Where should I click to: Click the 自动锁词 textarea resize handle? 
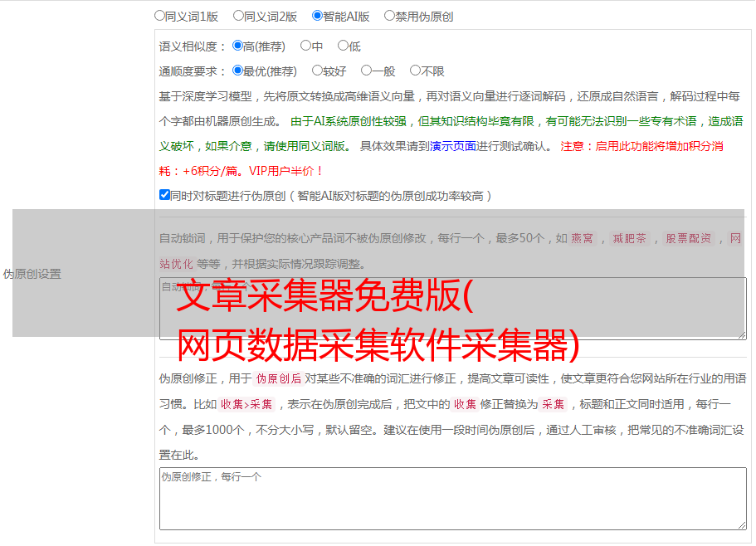741,334
